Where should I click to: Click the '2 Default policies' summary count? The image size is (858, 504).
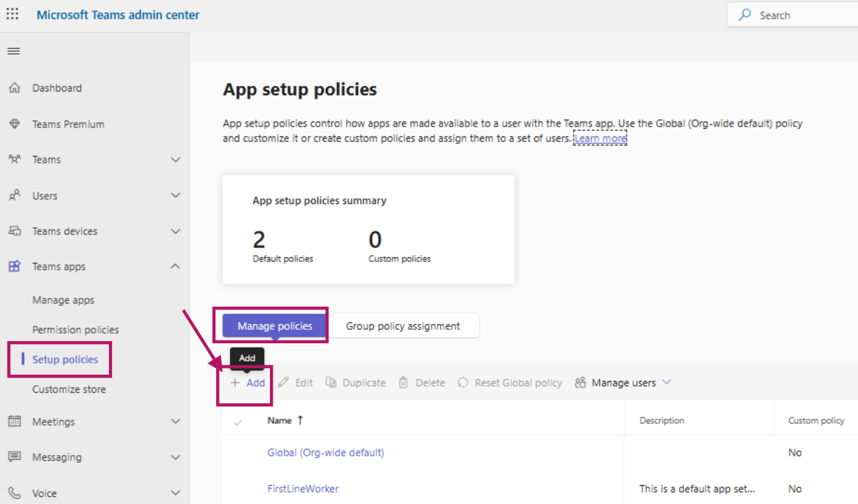pyautogui.click(x=283, y=246)
